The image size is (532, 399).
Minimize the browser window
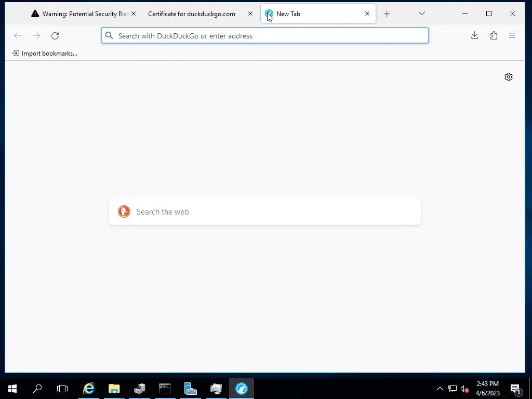(465, 14)
